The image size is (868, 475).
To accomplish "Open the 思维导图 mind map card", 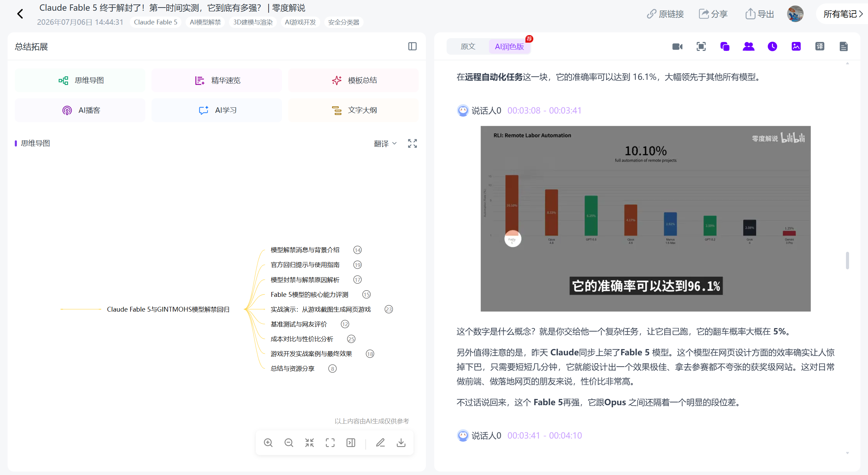I will coord(80,80).
